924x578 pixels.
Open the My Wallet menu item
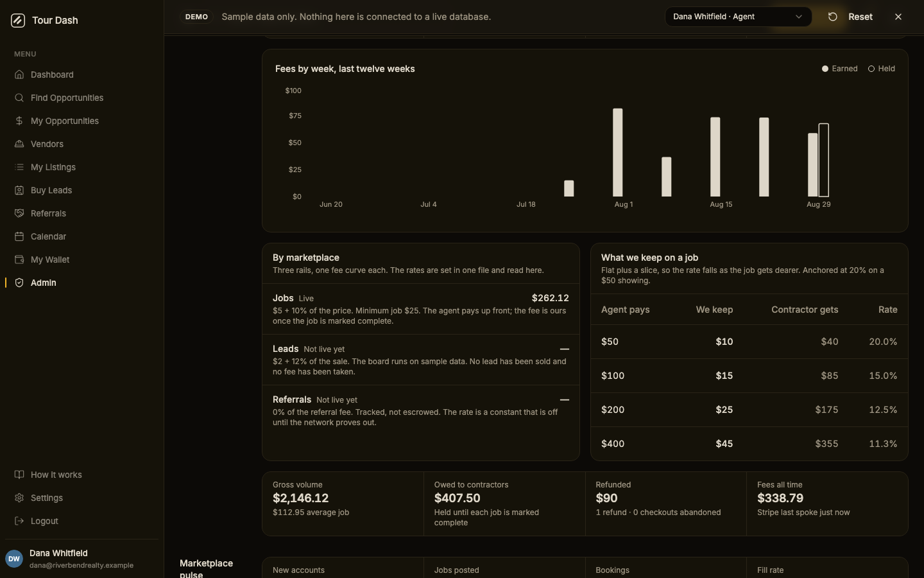(50, 259)
